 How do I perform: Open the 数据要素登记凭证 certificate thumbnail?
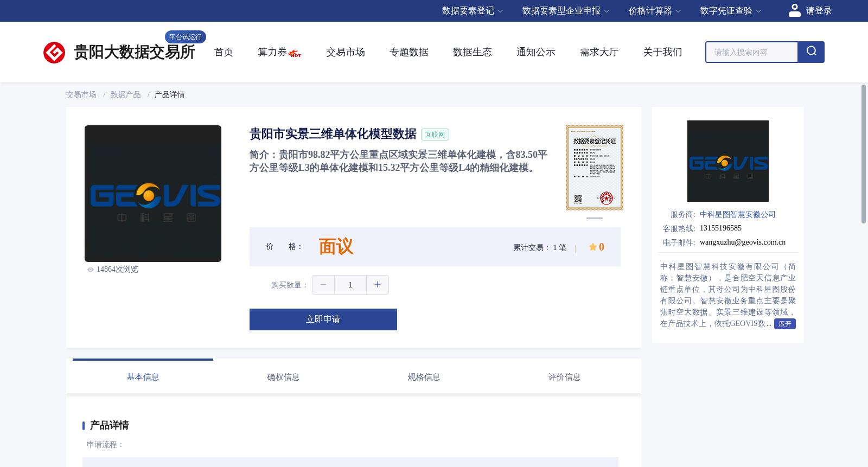click(595, 168)
